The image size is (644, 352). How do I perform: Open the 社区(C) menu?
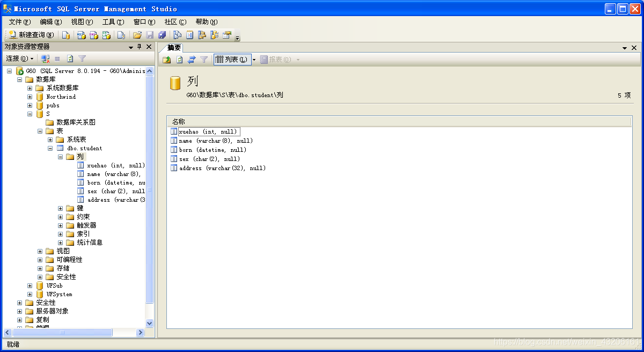175,22
